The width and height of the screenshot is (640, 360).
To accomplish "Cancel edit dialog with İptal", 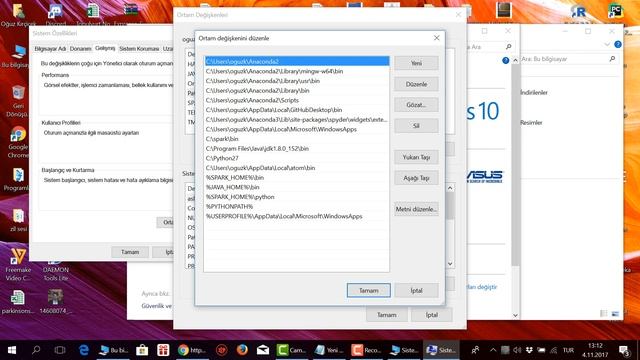I will [x=416, y=291].
